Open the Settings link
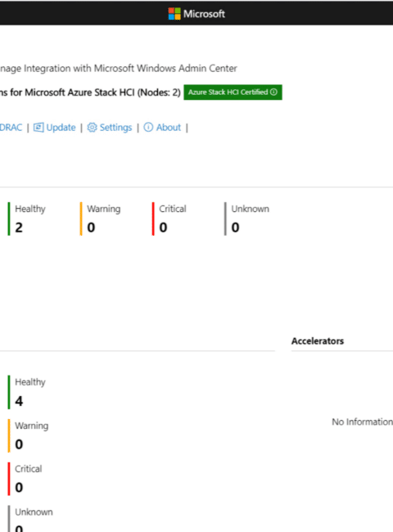This screenshot has height=532, width=393. (115, 128)
